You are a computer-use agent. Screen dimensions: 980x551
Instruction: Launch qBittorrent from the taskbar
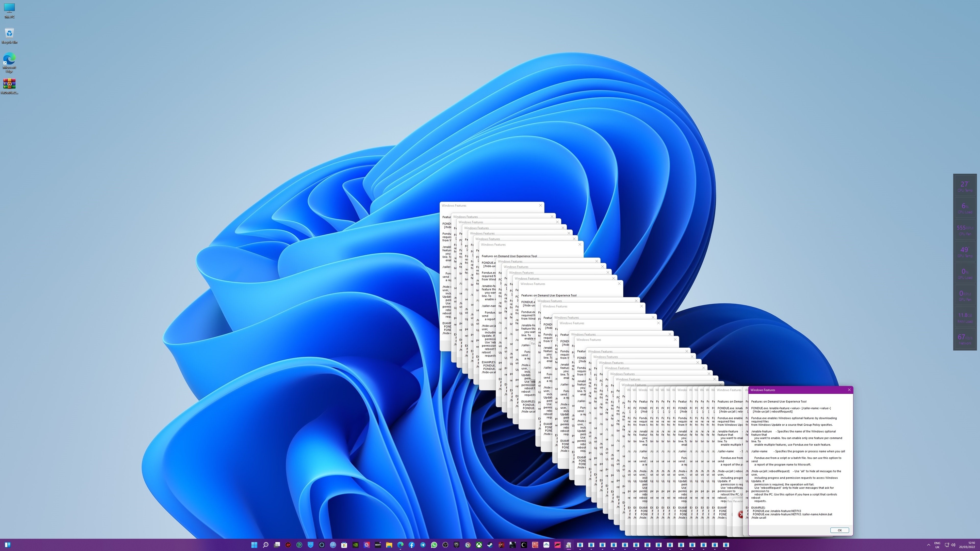(333, 545)
